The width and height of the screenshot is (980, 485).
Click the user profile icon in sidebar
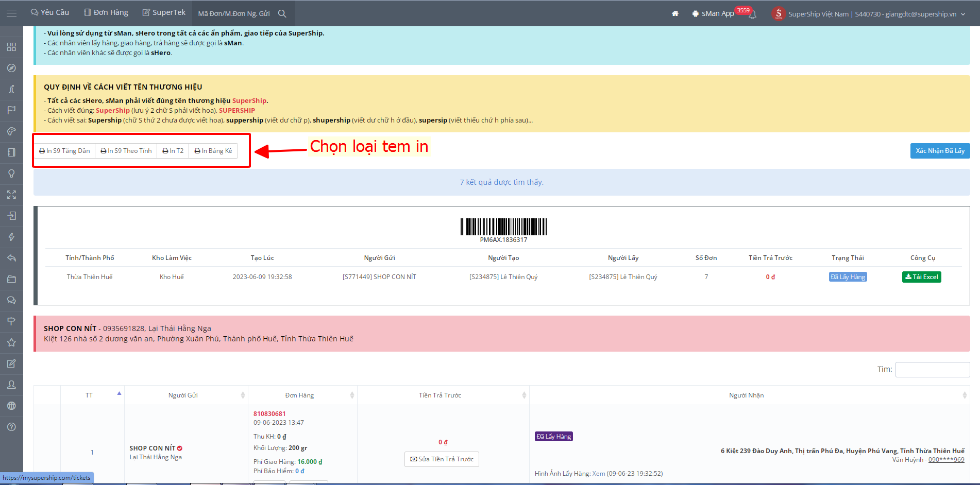11,385
